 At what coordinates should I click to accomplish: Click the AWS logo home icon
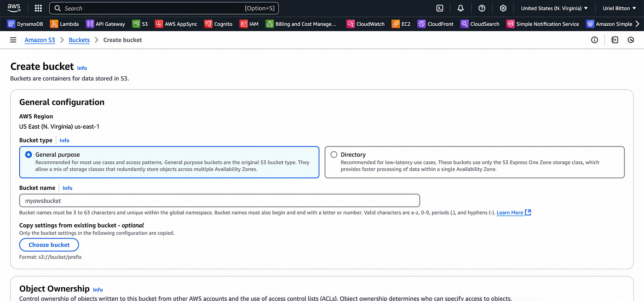pos(14,8)
